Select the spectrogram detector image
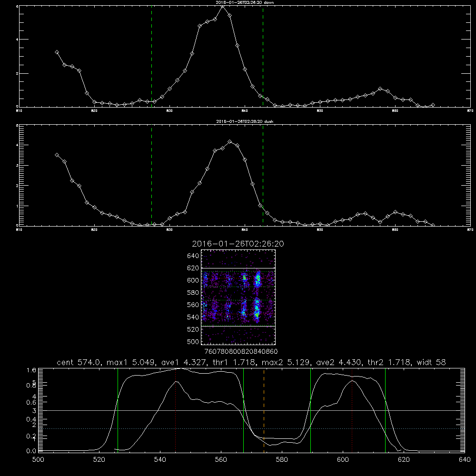The image size is (476, 476). point(238,297)
